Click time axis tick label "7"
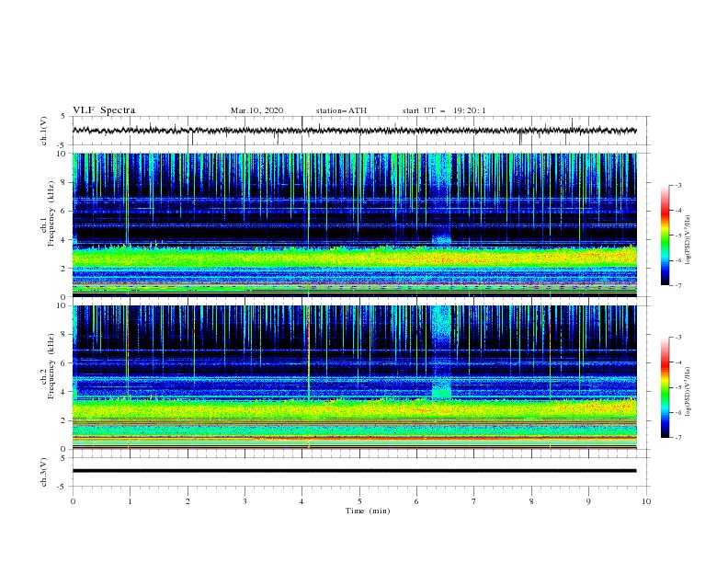The width and height of the screenshot is (728, 563). point(474,501)
